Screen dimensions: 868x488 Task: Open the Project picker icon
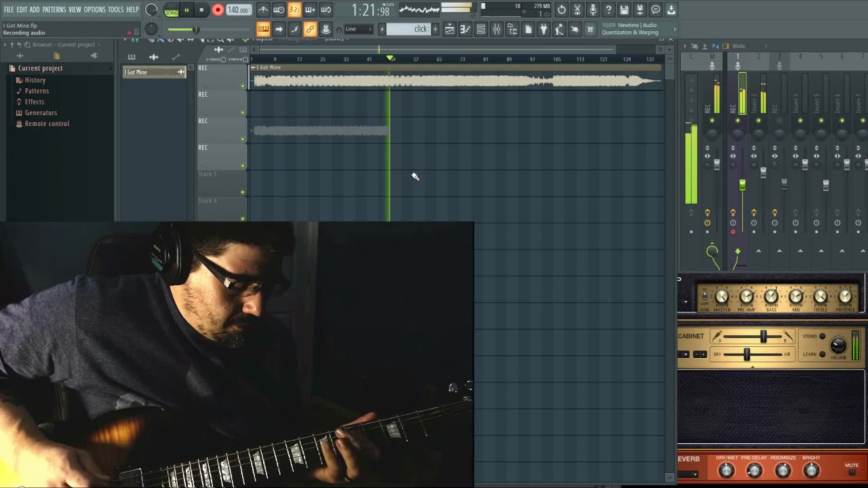[x=528, y=29]
